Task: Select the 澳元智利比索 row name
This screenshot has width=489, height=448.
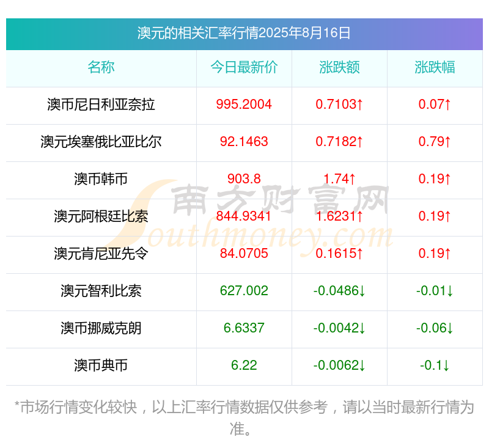Action: 101,291
